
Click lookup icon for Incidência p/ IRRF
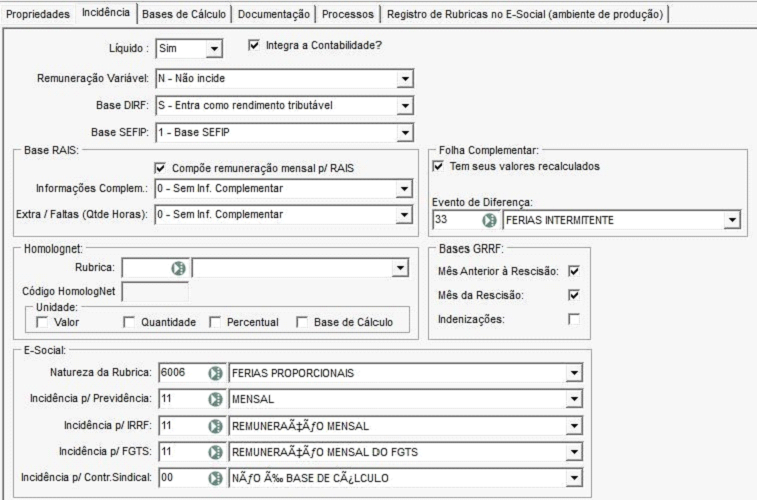point(215,426)
